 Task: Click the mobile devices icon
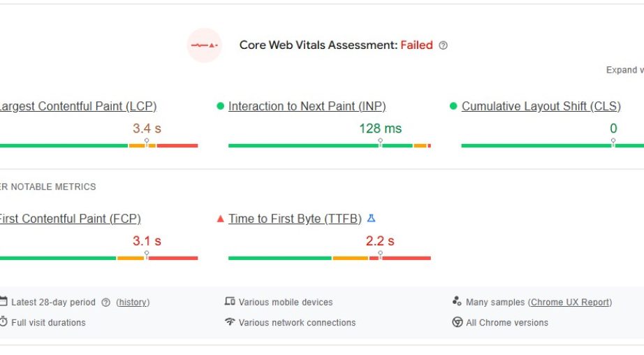[x=230, y=302]
